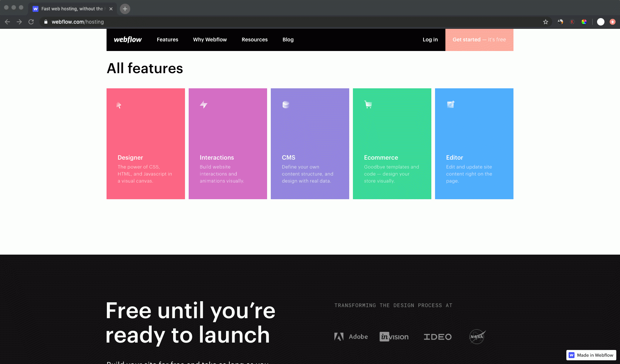This screenshot has height=364, width=620.
Task: Click the Made in Webflow badge
Action: (591, 355)
